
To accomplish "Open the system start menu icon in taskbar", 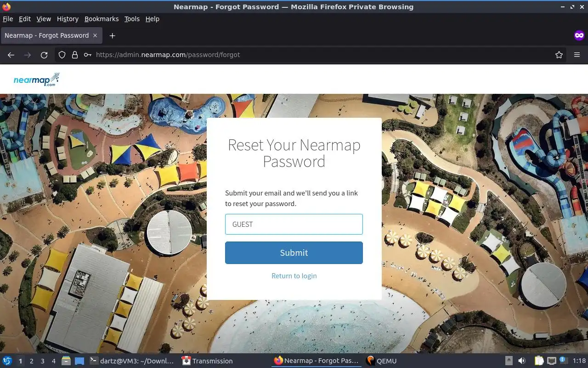I will 7,361.
